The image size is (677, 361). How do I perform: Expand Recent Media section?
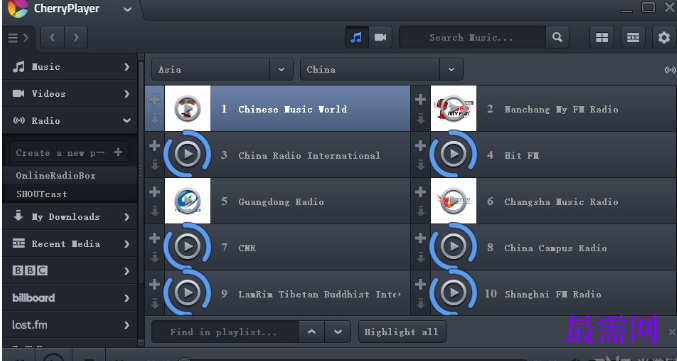[70, 244]
